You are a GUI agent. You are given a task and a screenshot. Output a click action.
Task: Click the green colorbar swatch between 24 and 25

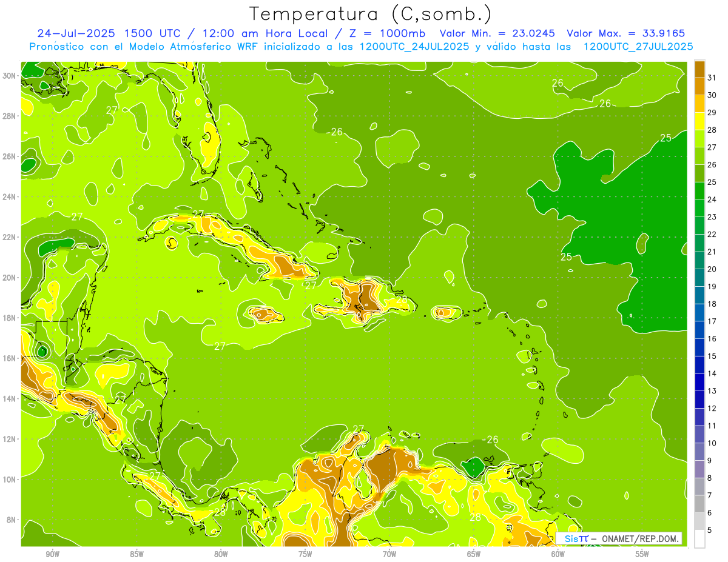point(699,191)
